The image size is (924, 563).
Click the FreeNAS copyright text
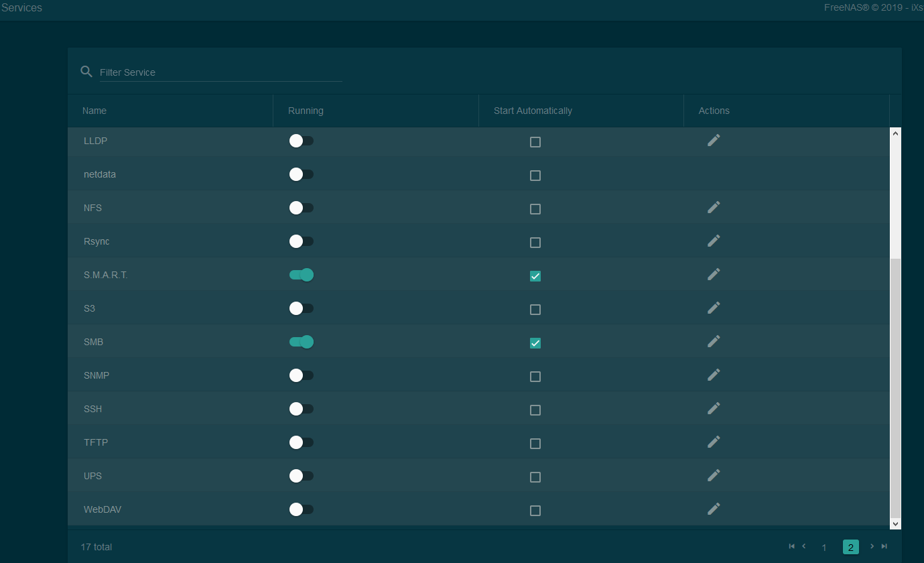point(874,8)
